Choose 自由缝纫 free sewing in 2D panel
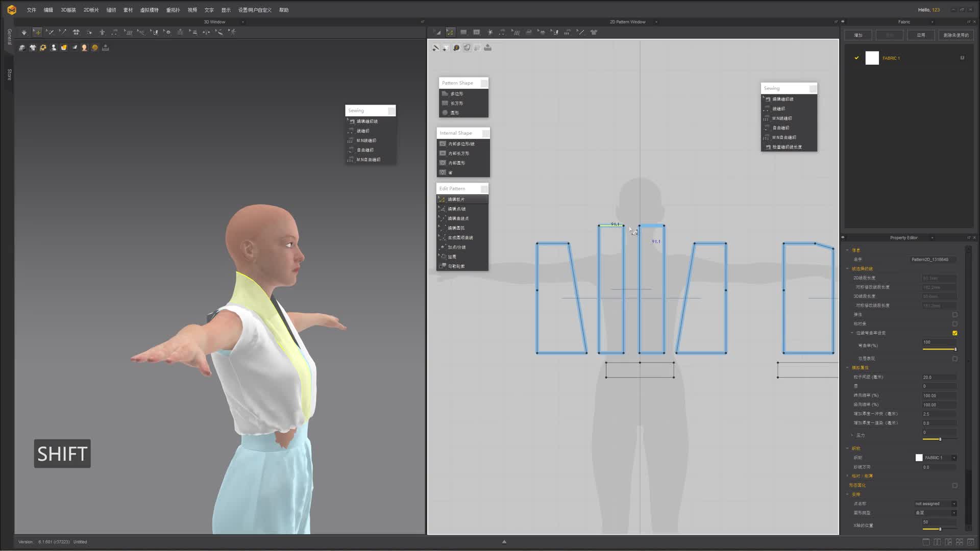Image resolution: width=980 pixels, height=551 pixels. [780, 128]
